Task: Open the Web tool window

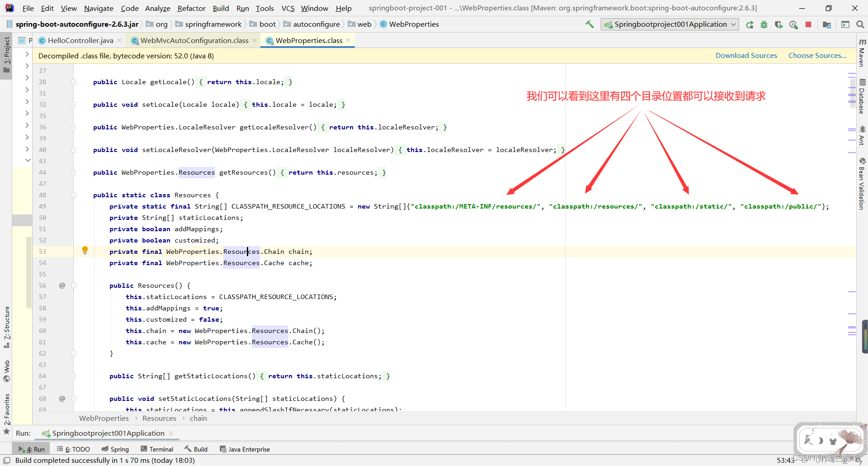Action: [x=6, y=371]
